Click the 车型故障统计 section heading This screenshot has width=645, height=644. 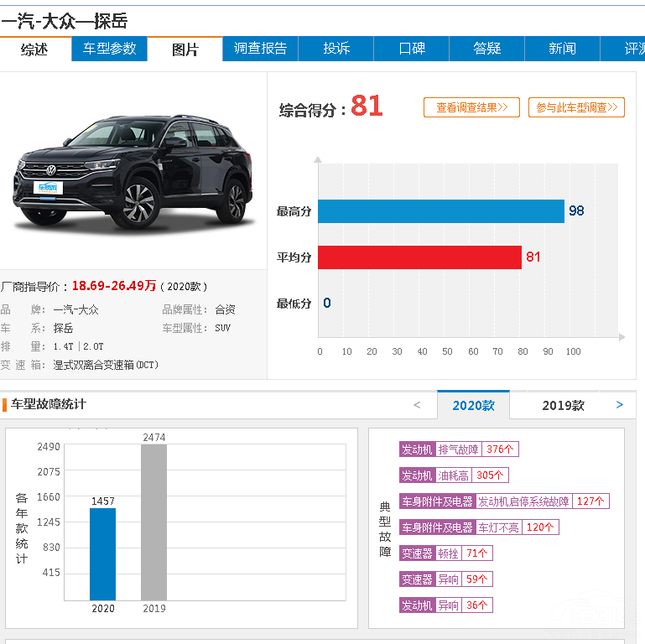[x=49, y=404]
